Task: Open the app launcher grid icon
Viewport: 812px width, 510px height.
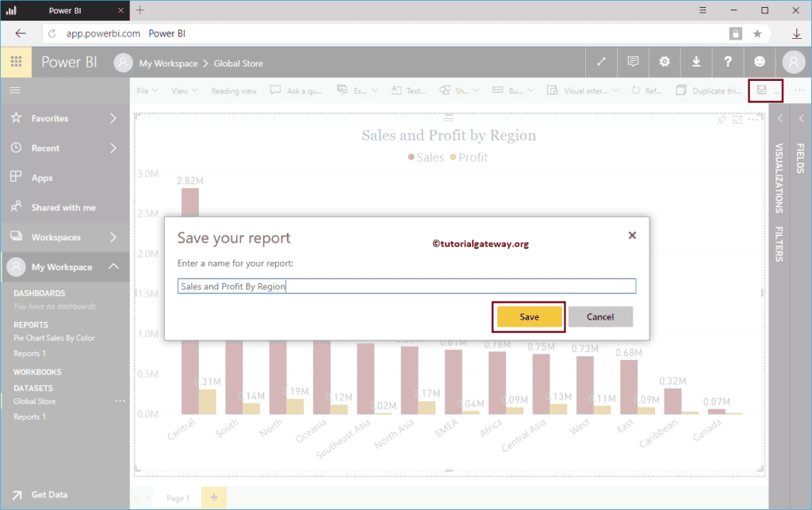Action: click(16, 62)
